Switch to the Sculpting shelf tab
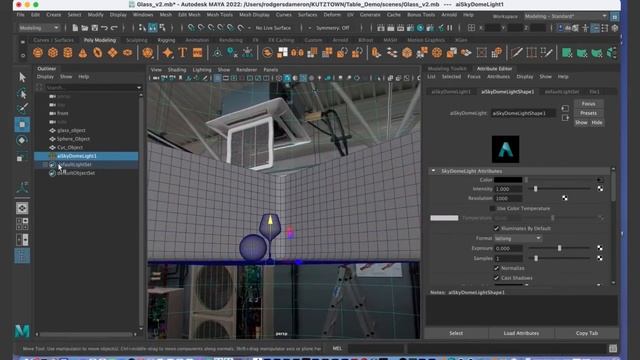Screen dimensions: 640x360 136,40
